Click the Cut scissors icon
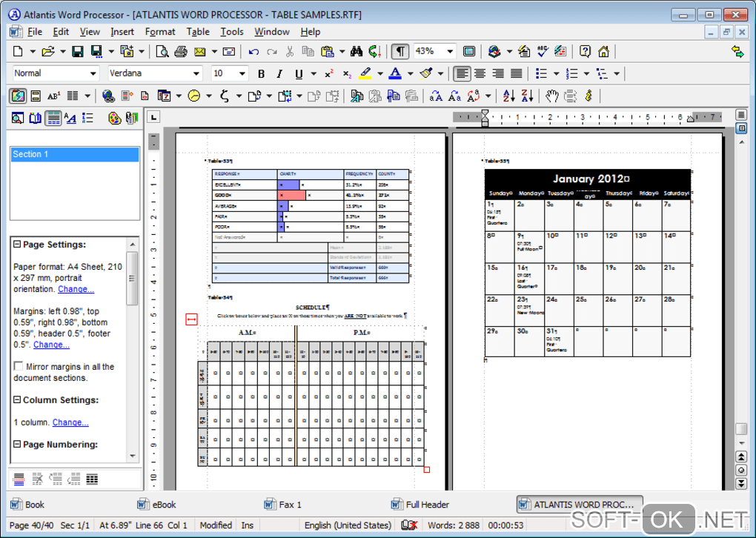 [x=290, y=51]
